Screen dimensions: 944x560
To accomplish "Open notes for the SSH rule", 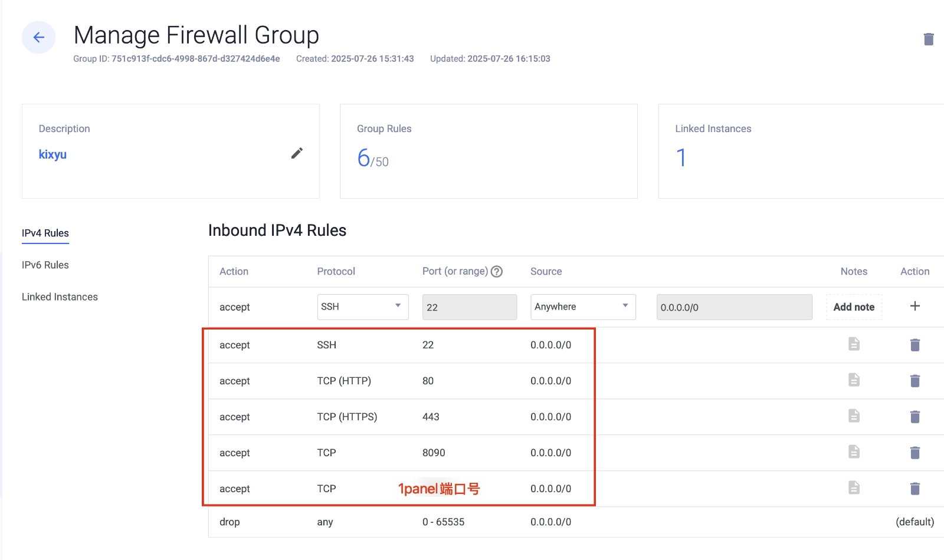I will 854,344.
